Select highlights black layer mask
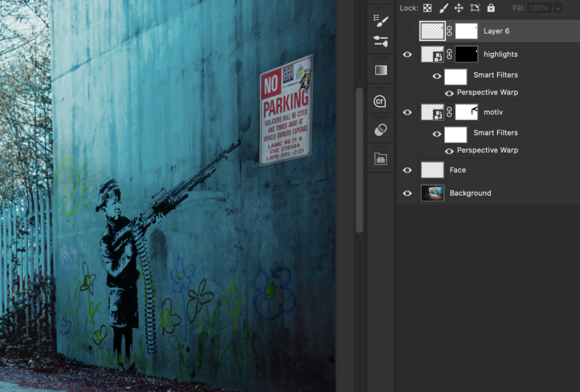 (466, 54)
